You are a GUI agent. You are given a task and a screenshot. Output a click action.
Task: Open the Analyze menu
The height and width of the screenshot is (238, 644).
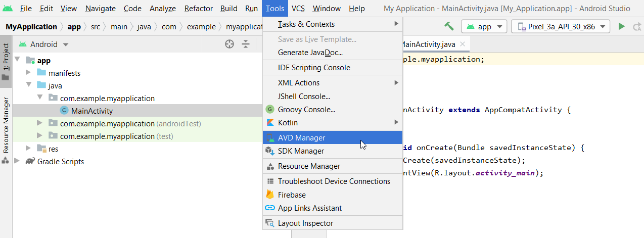click(x=163, y=9)
